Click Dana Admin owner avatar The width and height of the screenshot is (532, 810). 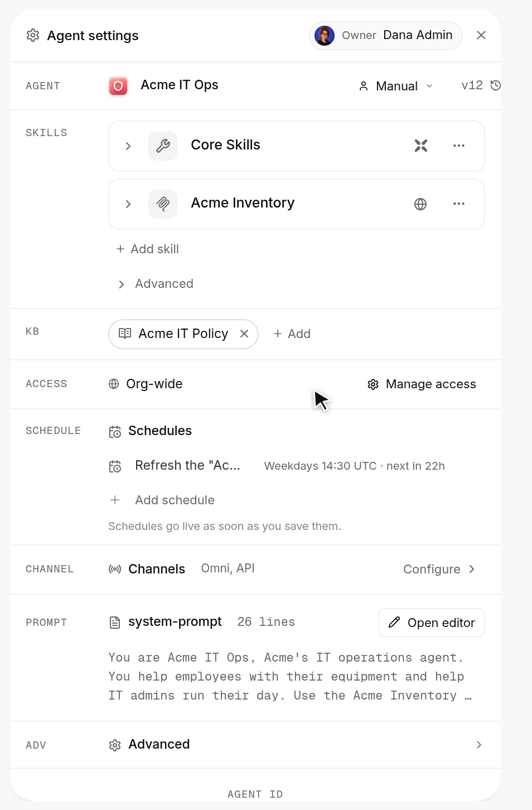(325, 36)
